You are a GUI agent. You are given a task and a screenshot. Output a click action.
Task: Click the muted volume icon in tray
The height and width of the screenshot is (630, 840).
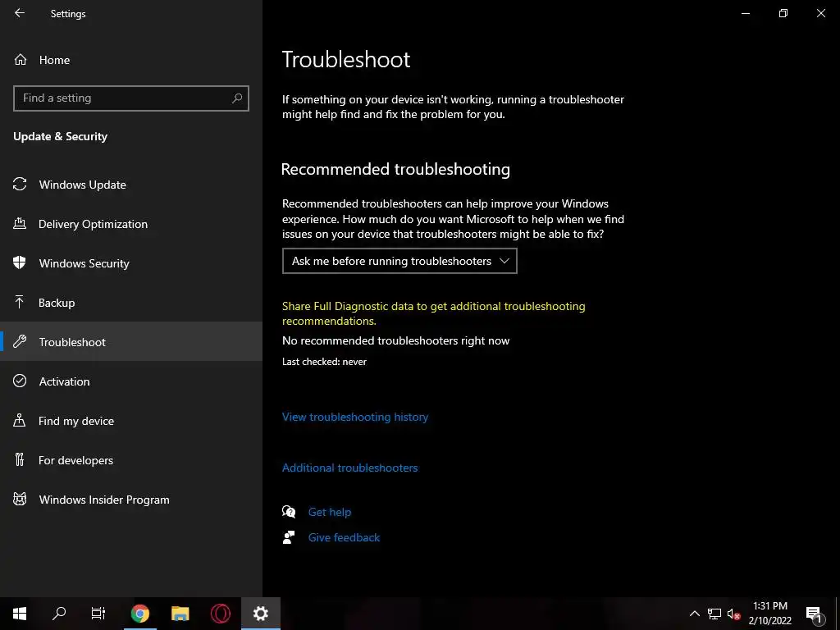click(x=733, y=614)
